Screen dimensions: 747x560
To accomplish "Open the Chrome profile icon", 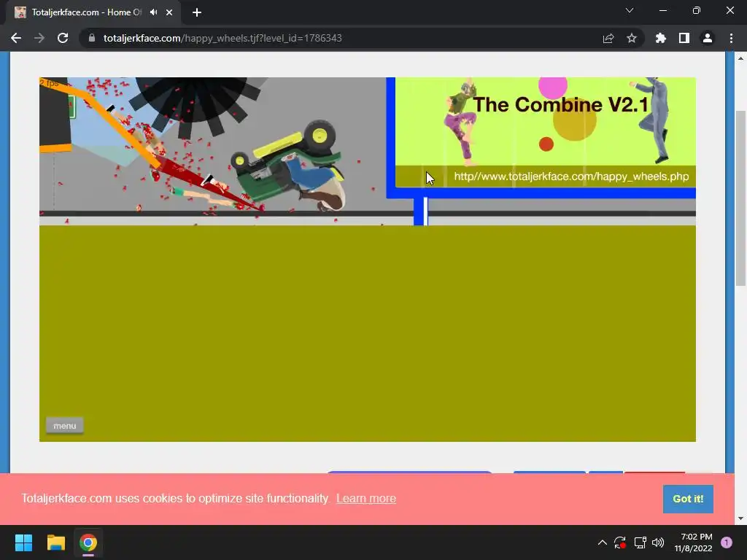I will (x=708, y=38).
